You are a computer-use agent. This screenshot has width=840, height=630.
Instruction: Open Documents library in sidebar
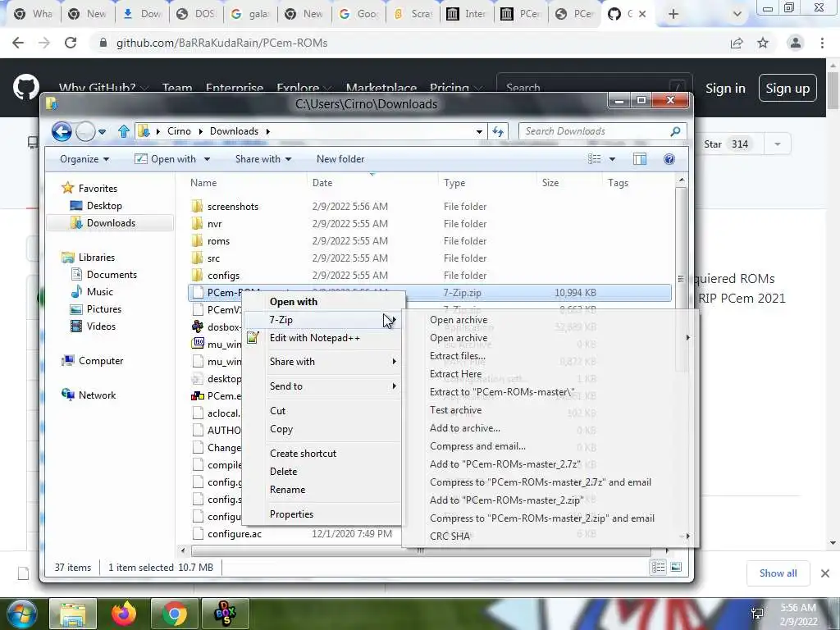point(112,275)
